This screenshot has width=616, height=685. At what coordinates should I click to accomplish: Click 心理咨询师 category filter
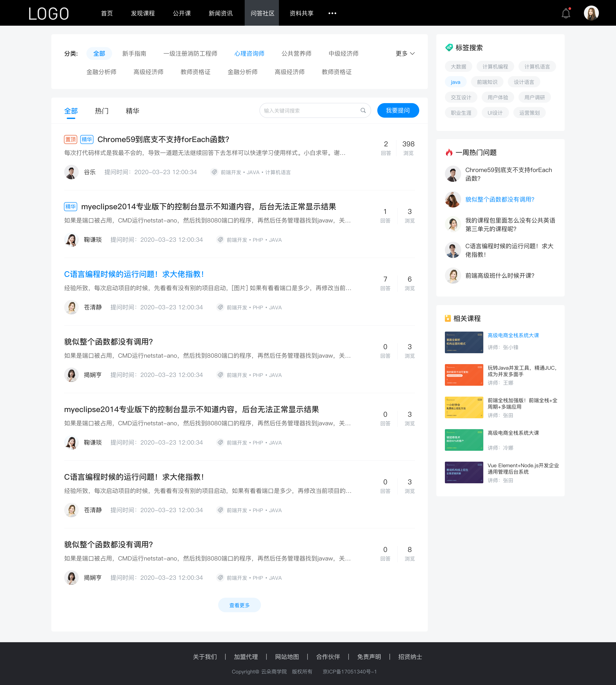pos(247,53)
